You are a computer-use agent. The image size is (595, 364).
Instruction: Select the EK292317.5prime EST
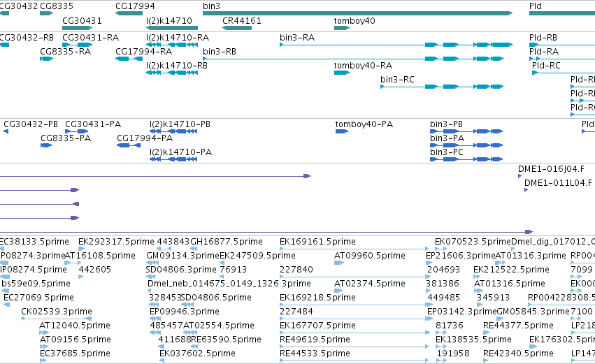(80, 249)
